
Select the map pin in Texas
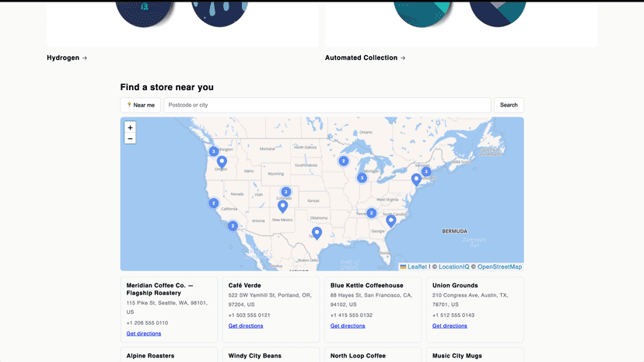pos(317,233)
